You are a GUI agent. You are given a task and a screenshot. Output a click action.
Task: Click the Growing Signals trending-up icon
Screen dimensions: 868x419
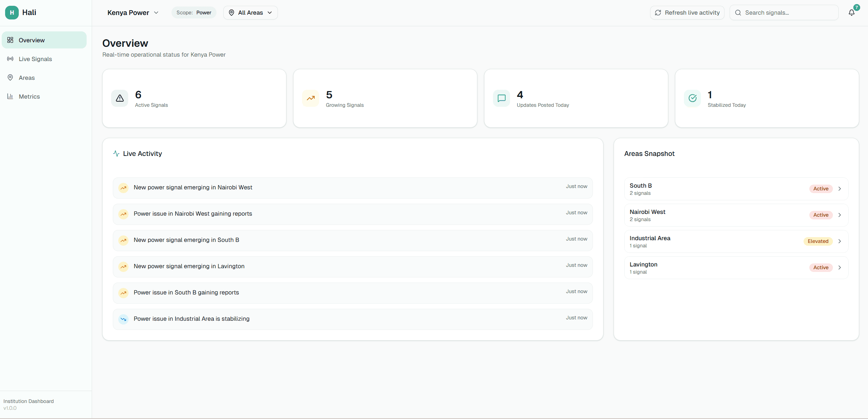point(311,98)
